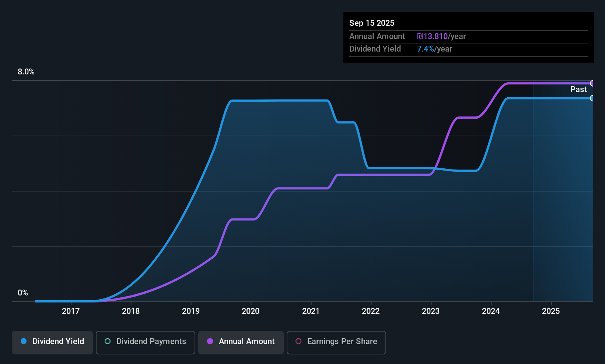
Task: Click the pink Earnings Per Share legend circle
Action: 298,342
